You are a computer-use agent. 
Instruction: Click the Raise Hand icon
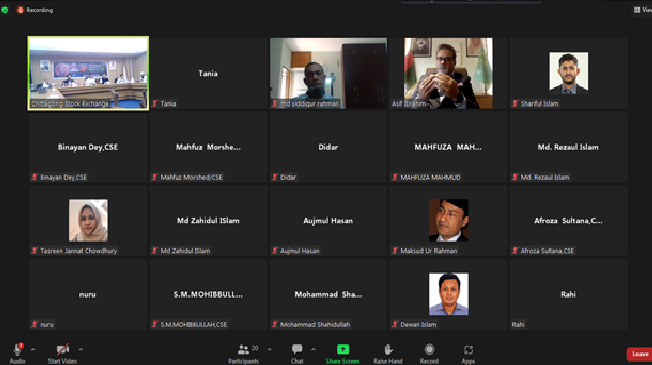388,349
